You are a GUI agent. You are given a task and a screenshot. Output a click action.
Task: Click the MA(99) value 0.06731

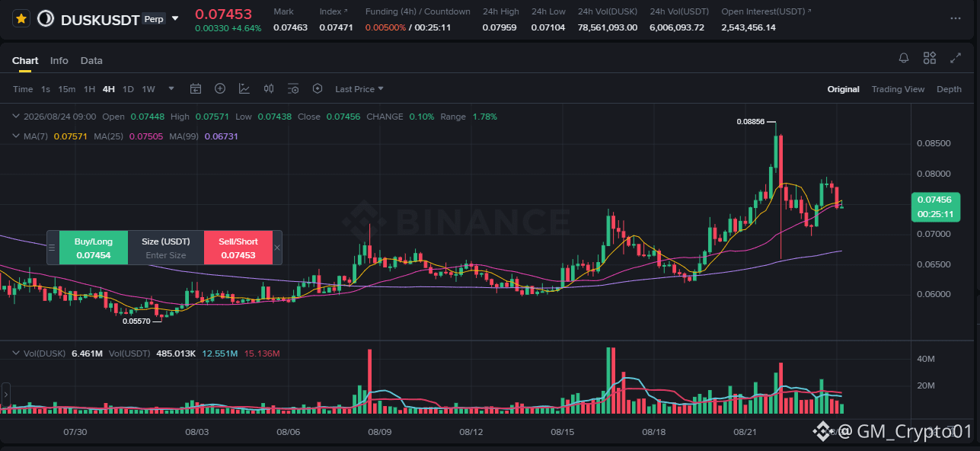coord(222,136)
